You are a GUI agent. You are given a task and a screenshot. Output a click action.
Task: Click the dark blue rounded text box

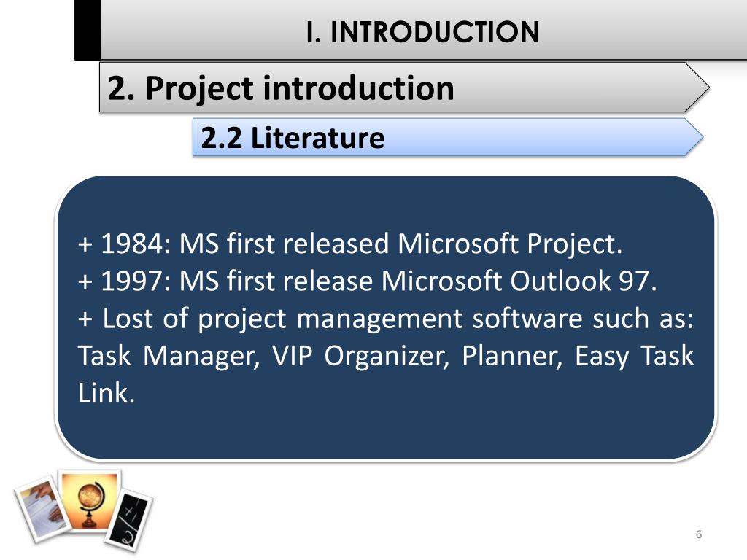(x=386, y=318)
